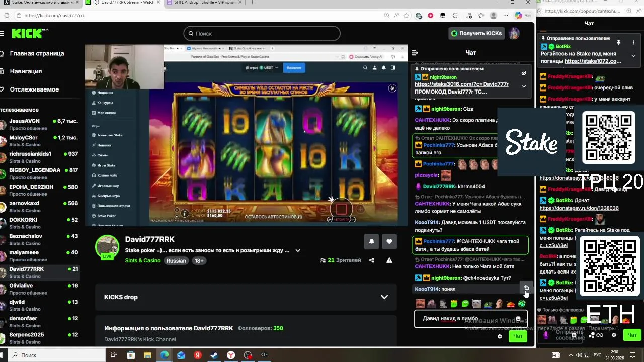
Task: Switch to the SHFL Airdrop Shuffle tab
Action: click(x=204, y=3)
